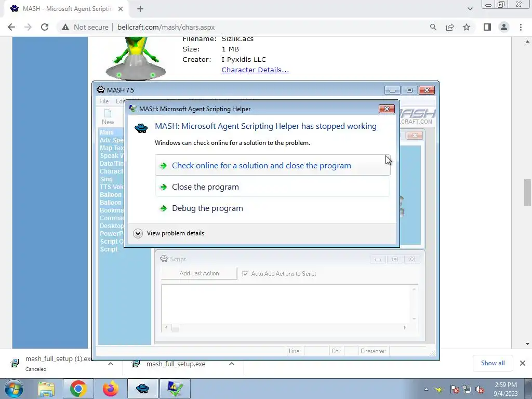Click Show all downloads button
Image resolution: width=532 pixels, height=399 pixels.
tap(493, 363)
